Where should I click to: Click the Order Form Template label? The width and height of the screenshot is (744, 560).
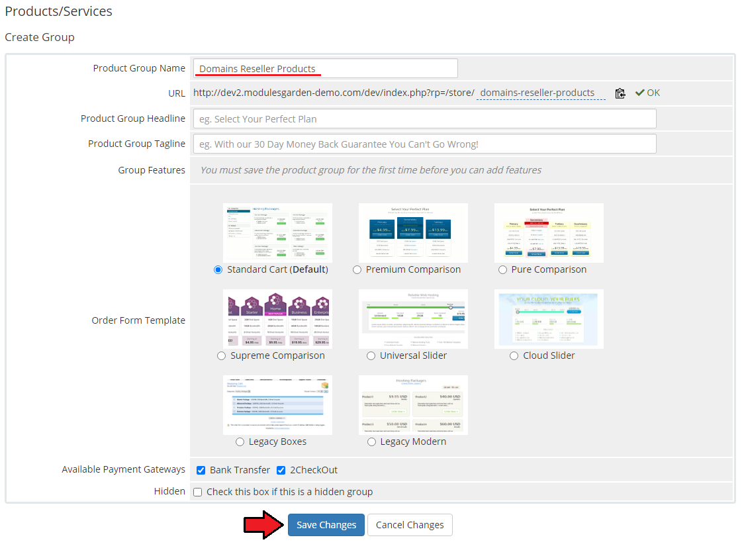(x=138, y=320)
